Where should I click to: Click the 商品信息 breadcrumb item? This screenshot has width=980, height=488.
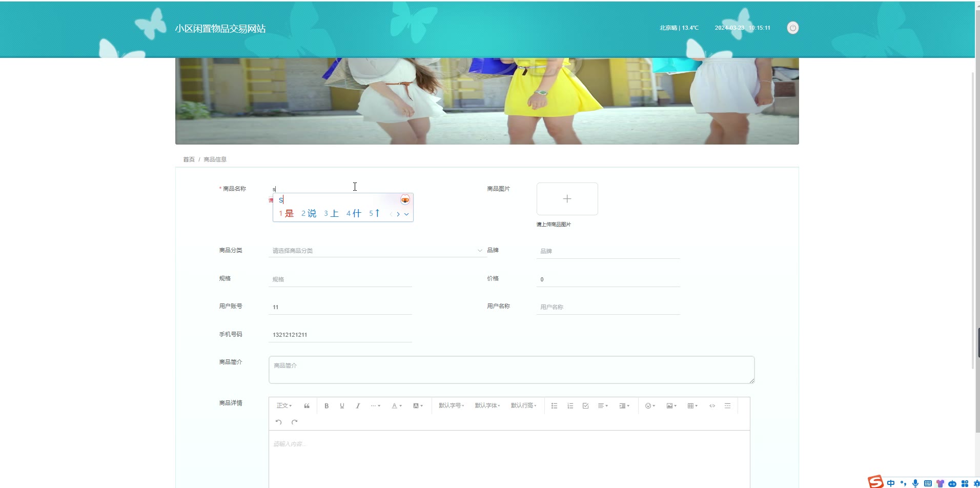pos(215,159)
